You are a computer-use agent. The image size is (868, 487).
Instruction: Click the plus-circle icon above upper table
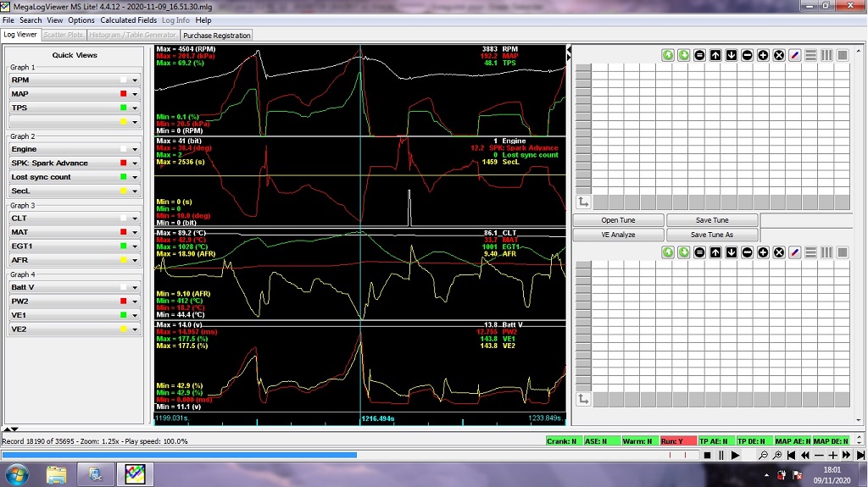click(x=763, y=55)
